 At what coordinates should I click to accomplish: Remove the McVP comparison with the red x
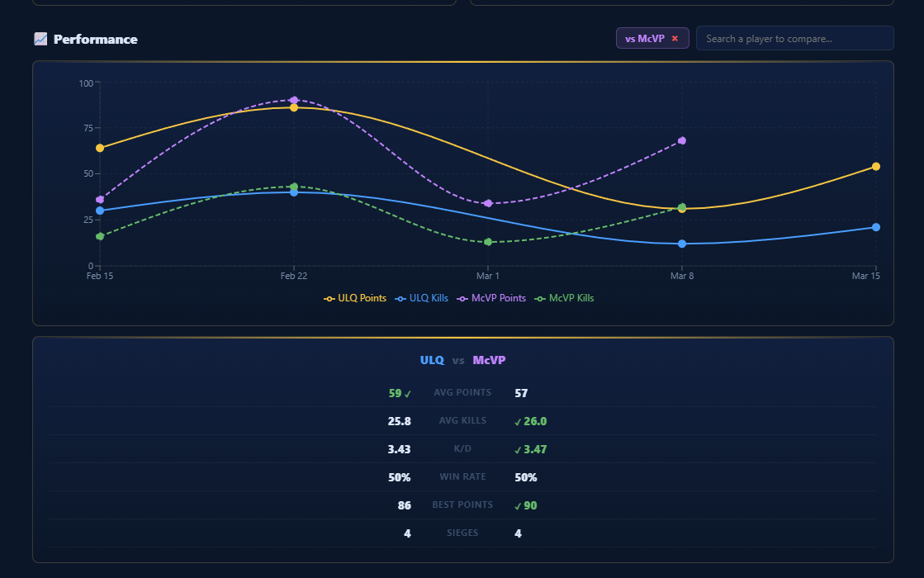[x=675, y=39]
